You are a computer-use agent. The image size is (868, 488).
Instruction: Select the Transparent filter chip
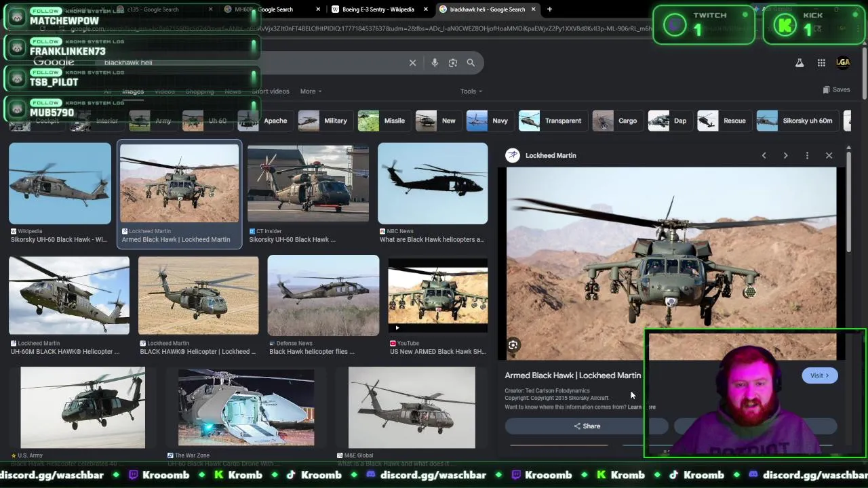tap(552, 121)
